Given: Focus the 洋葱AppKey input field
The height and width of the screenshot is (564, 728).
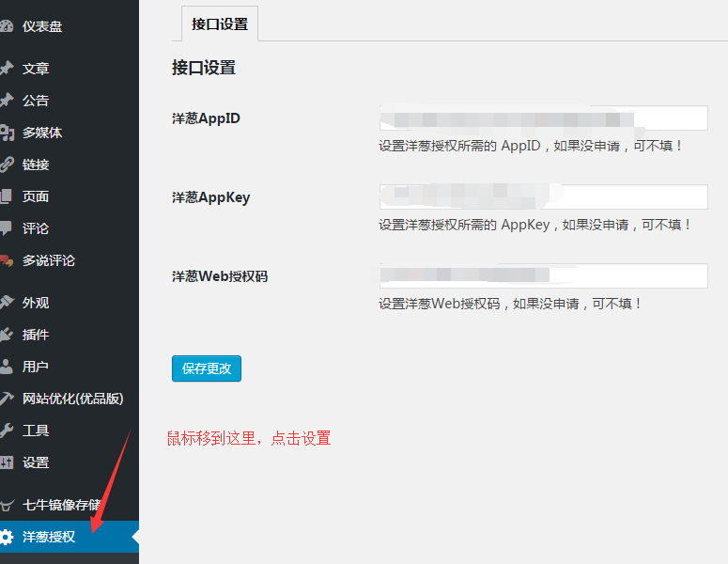Looking at the screenshot, I should (544, 197).
